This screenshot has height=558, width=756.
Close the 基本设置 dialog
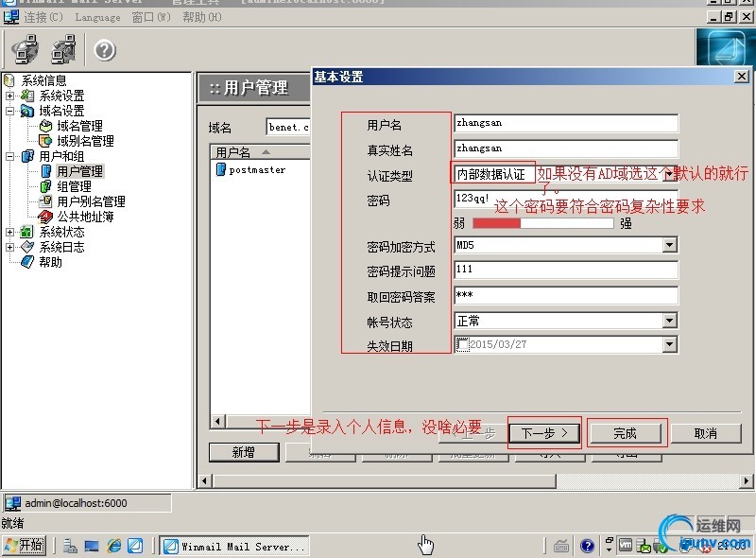(742, 77)
